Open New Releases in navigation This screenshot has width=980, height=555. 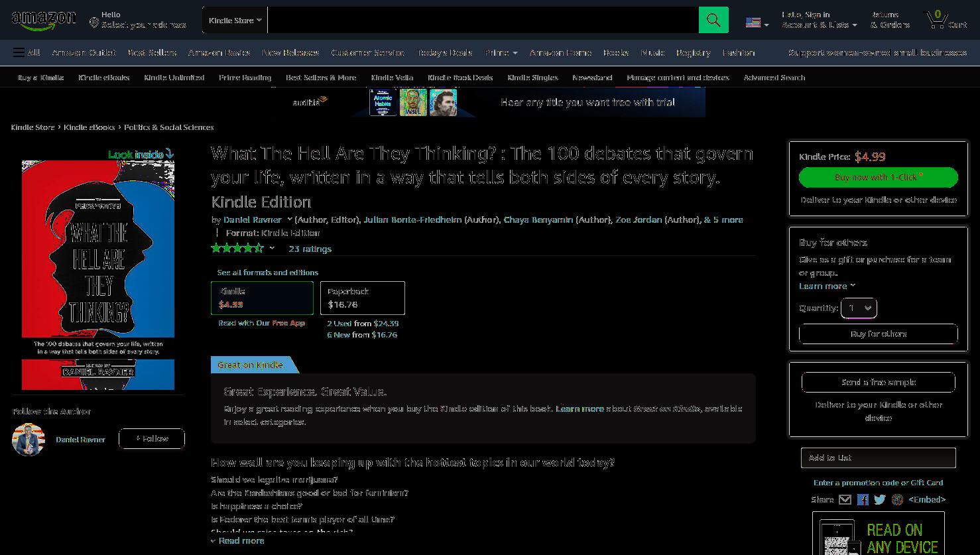coord(290,52)
